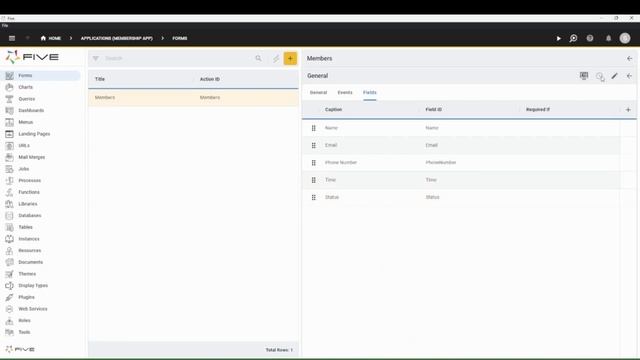Open the user avatar menu
This screenshot has width=640, height=360.
click(625, 38)
